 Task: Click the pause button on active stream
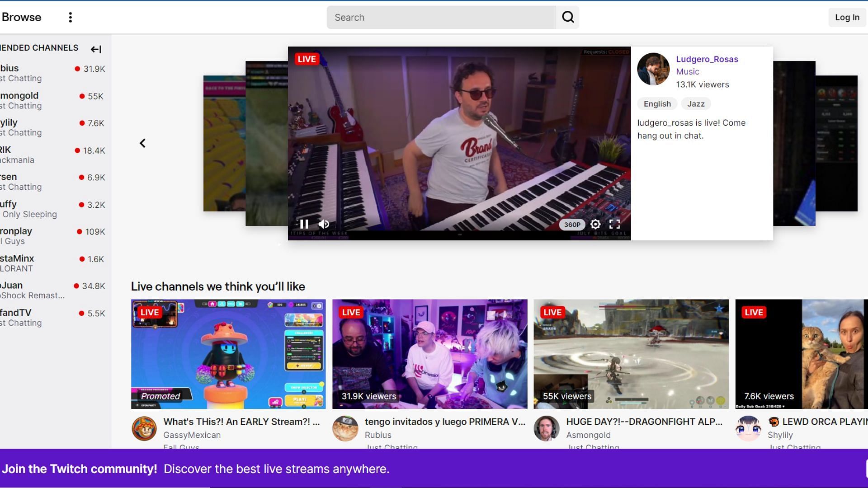pyautogui.click(x=304, y=224)
